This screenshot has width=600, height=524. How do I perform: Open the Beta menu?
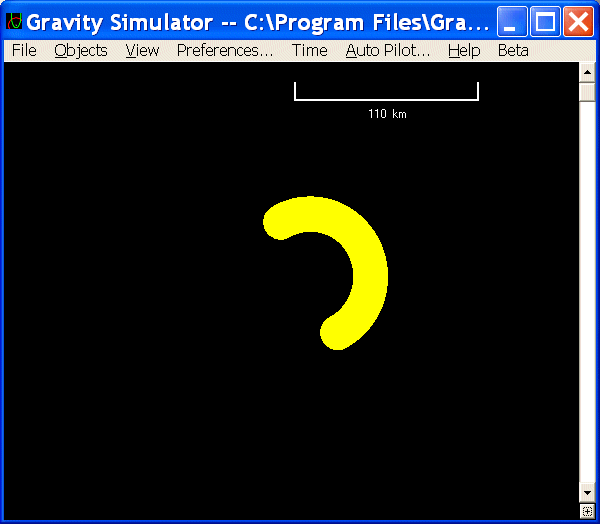[513, 51]
